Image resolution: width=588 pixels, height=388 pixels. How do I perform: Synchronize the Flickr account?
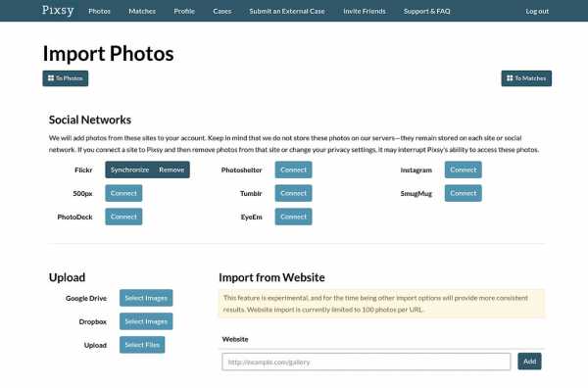click(x=129, y=170)
